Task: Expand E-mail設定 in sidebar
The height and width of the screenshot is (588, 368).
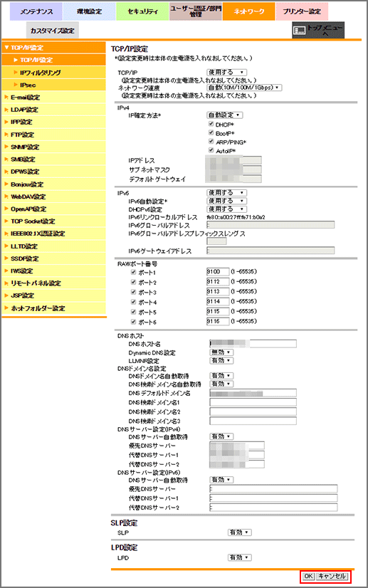Action: (54, 98)
